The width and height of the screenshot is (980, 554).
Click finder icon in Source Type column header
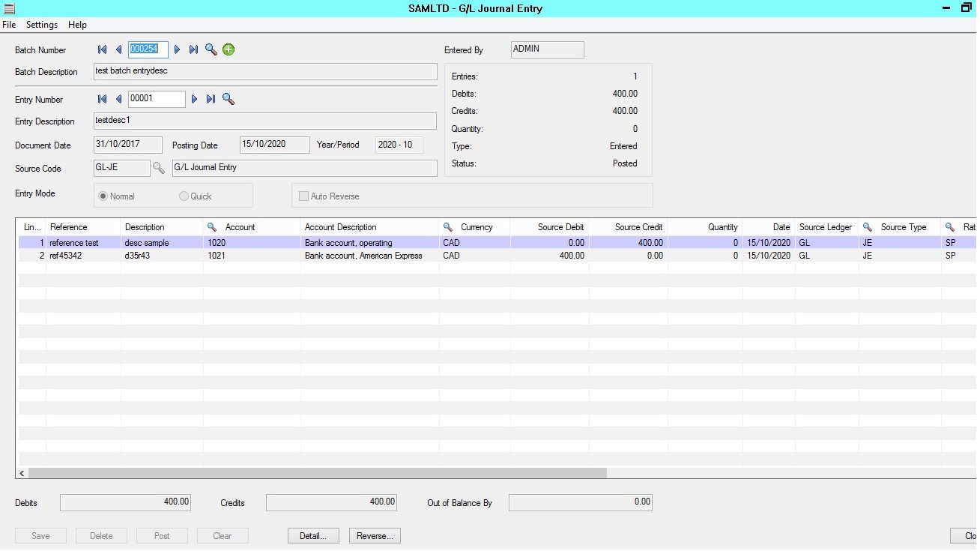868,227
